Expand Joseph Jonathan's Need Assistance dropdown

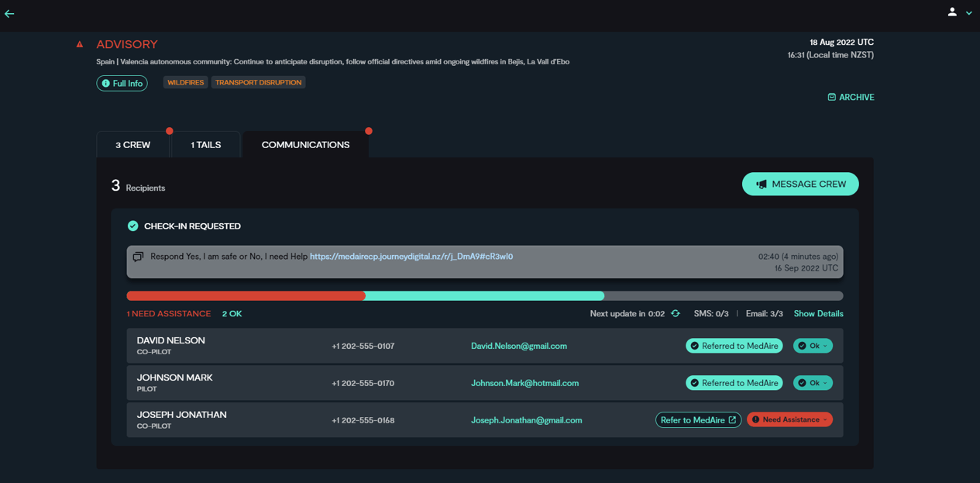click(789, 419)
